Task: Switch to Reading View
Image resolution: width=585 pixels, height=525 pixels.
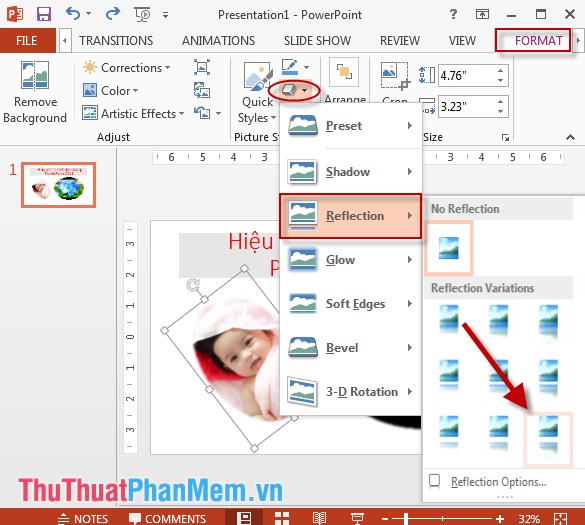Action: [x=319, y=518]
